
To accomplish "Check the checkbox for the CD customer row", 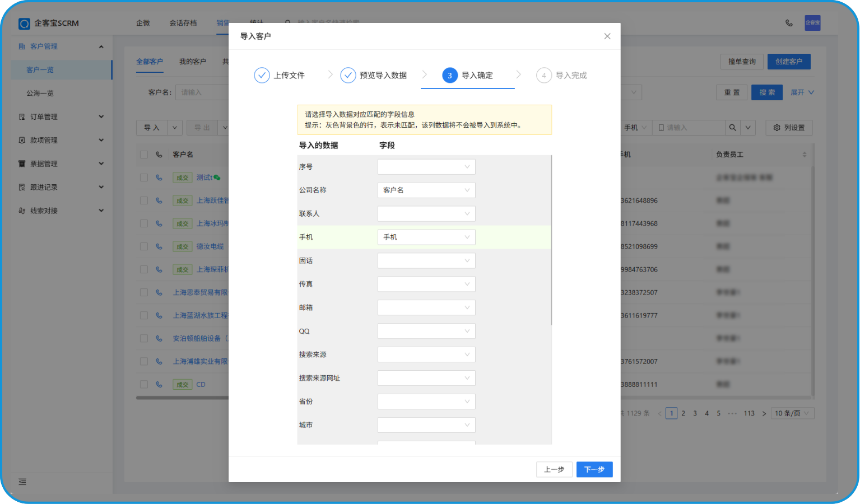I will point(144,385).
